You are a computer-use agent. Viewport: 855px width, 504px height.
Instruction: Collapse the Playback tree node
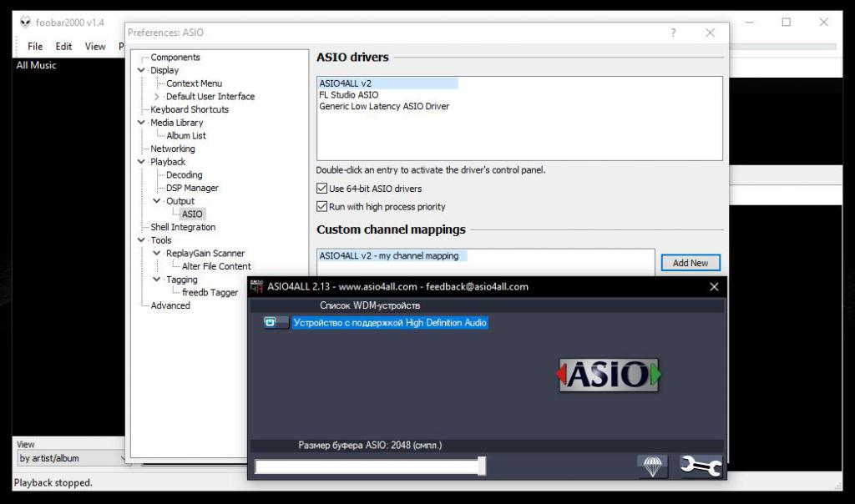[141, 162]
